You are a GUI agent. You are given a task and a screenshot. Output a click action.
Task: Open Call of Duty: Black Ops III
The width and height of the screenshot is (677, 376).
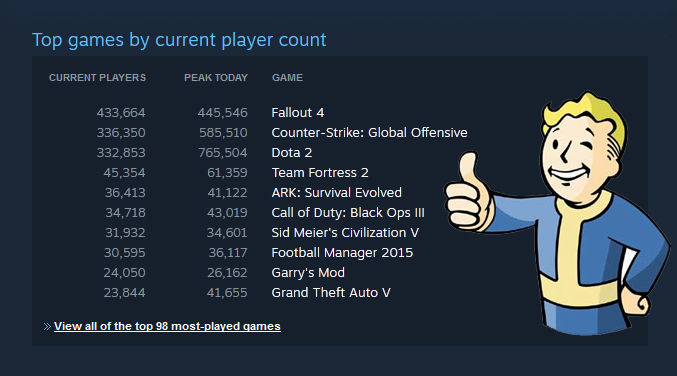pos(348,213)
